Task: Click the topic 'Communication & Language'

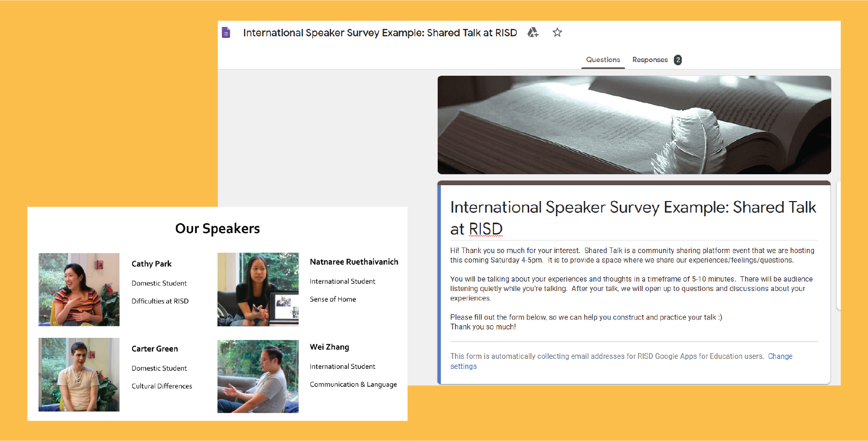Action: pos(354,385)
